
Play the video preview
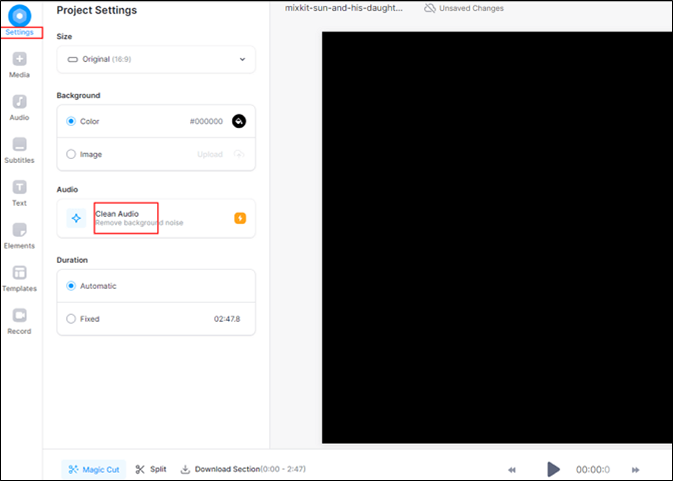click(553, 469)
